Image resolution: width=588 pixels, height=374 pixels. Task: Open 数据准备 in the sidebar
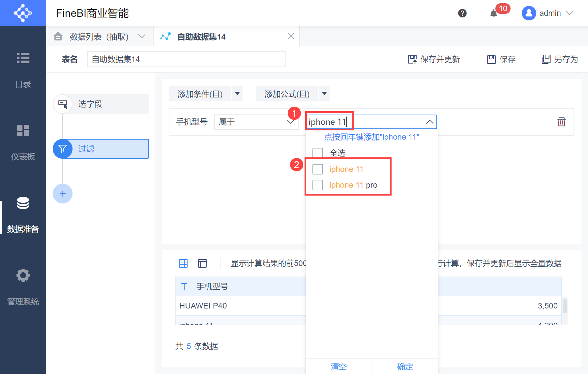(23, 214)
